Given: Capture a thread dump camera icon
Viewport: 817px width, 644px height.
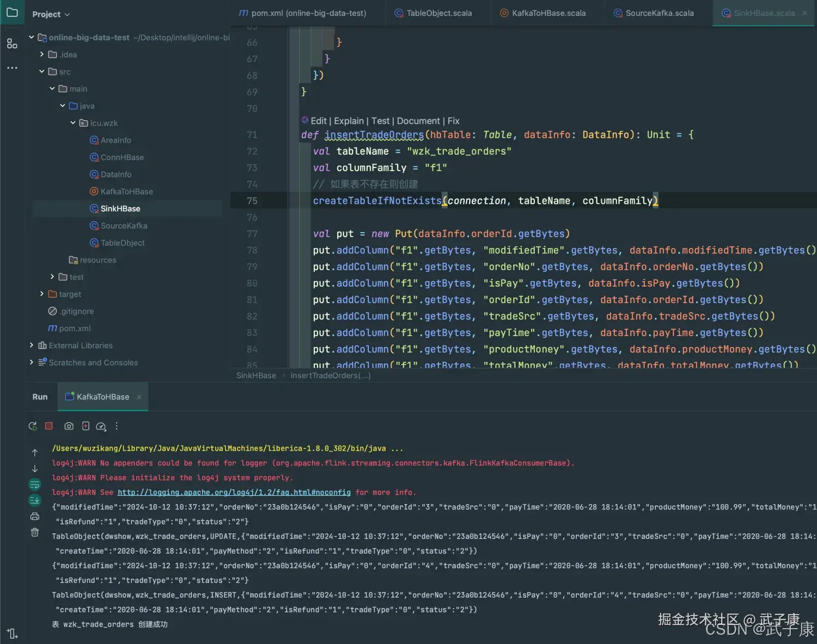Looking at the screenshot, I should 69,426.
